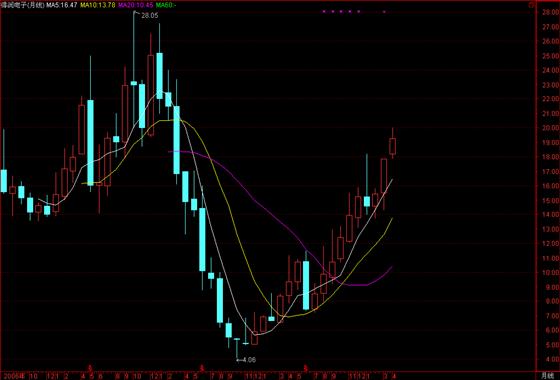Click the purple MA20 line near its lowest point
Image resolution: width=560 pixels, height=380 pixels.
(358, 285)
